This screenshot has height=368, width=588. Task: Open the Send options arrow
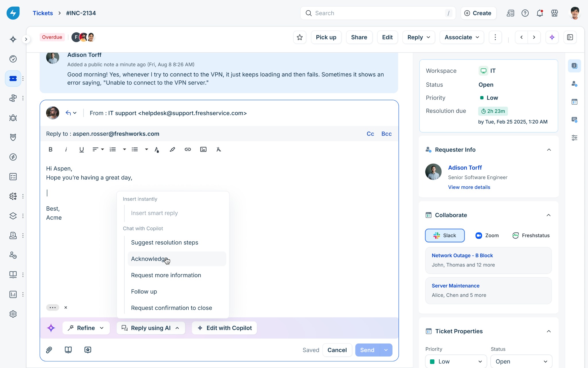click(x=386, y=350)
